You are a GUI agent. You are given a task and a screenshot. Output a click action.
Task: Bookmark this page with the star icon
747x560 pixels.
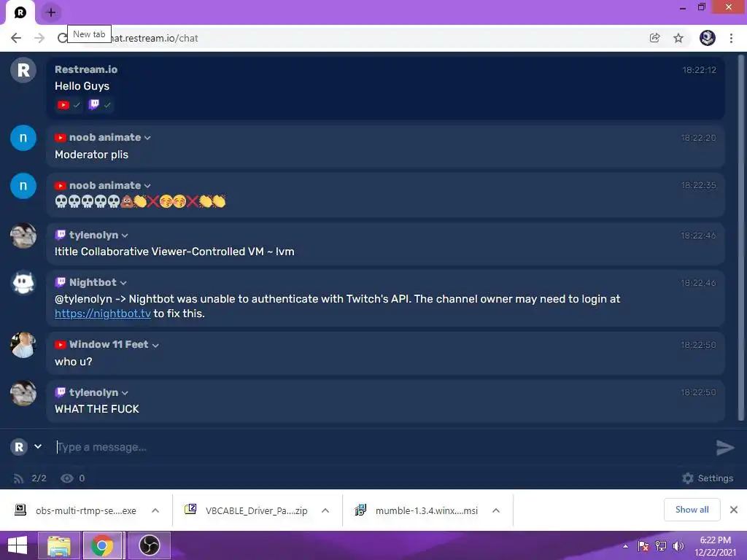[678, 38]
